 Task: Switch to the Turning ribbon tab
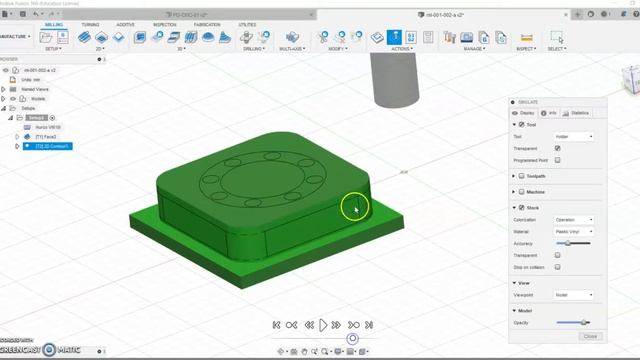90,25
